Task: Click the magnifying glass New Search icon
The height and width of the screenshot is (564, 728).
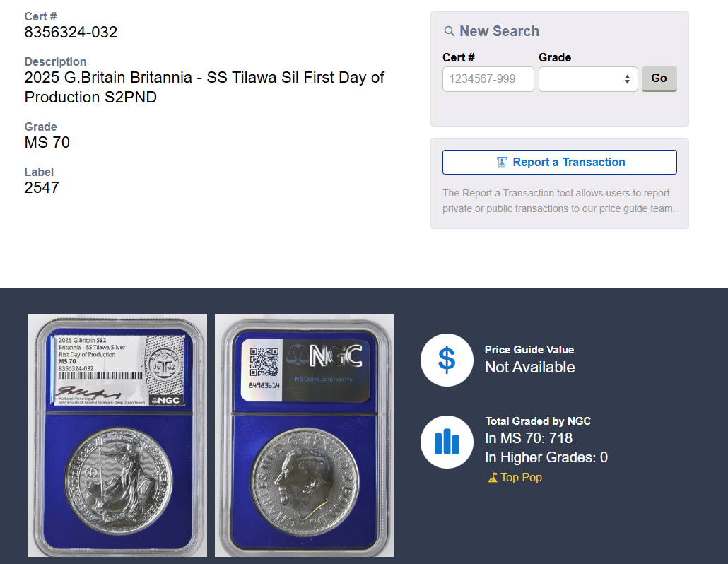Action: tap(449, 31)
